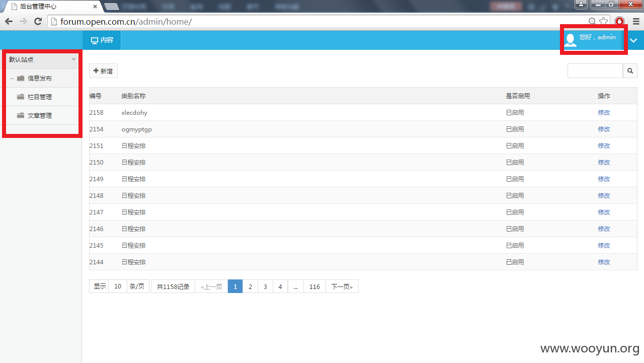644x363 pixels.
Task: Click 修改 for row 2146
Action: point(604,229)
